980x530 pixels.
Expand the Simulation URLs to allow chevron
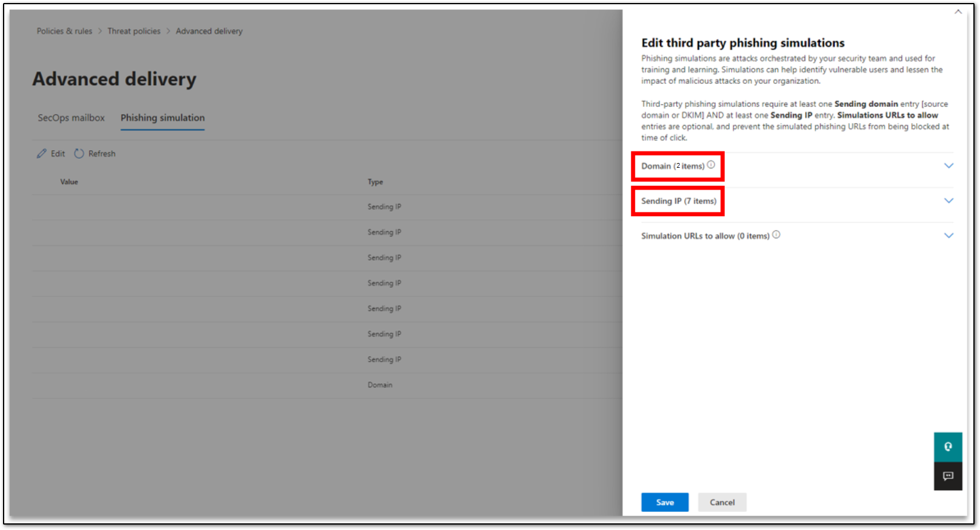[x=949, y=235]
